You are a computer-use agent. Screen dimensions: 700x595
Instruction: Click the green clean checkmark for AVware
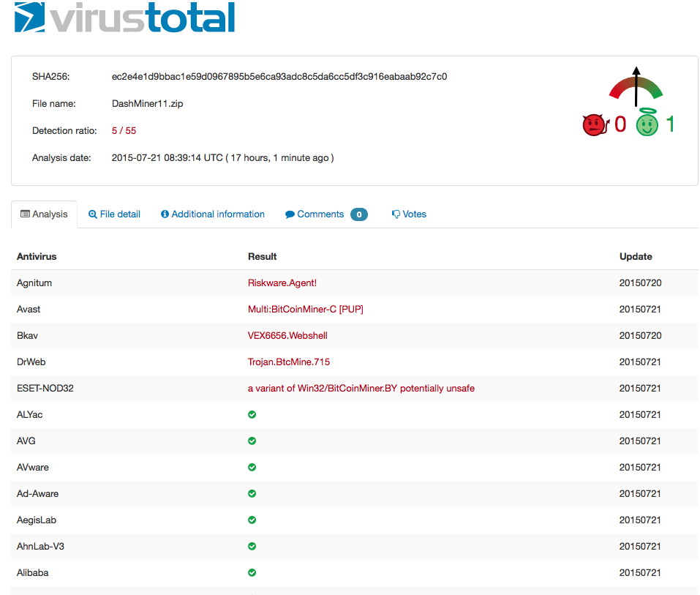pyautogui.click(x=252, y=467)
